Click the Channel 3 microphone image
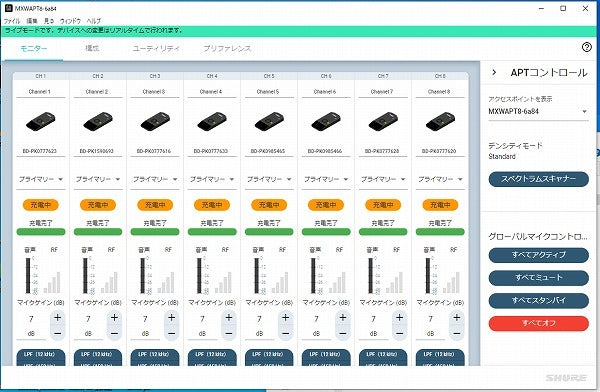The height and width of the screenshot is (392, 600). point(155,122)
